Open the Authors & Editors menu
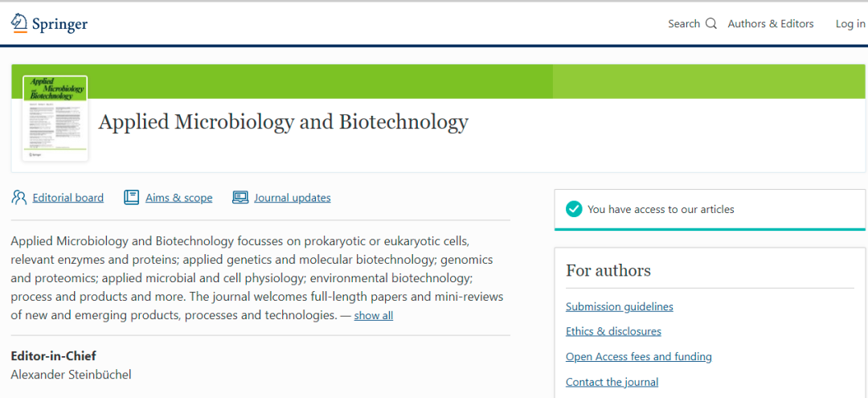 click(x=771, y=24)
